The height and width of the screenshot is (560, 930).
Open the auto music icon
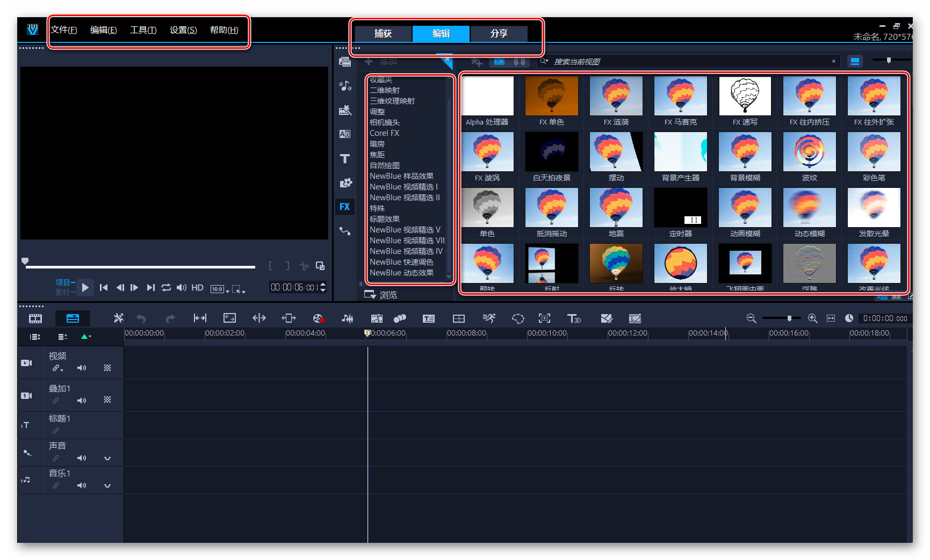pyautogui.click(x=377, y=318)
